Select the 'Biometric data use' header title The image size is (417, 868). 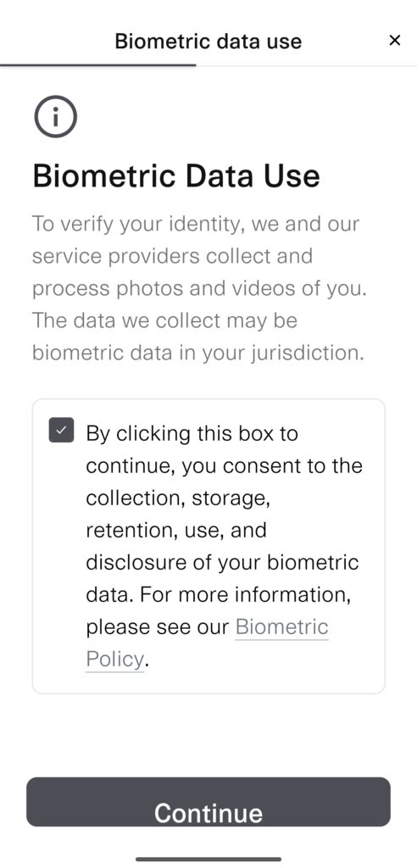(x=208, y=41)
